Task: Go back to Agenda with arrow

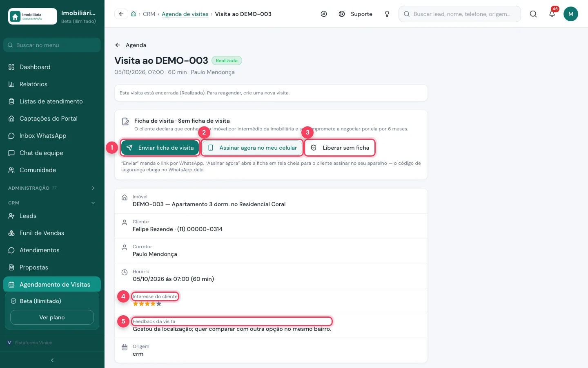Action: coord(130,45)
